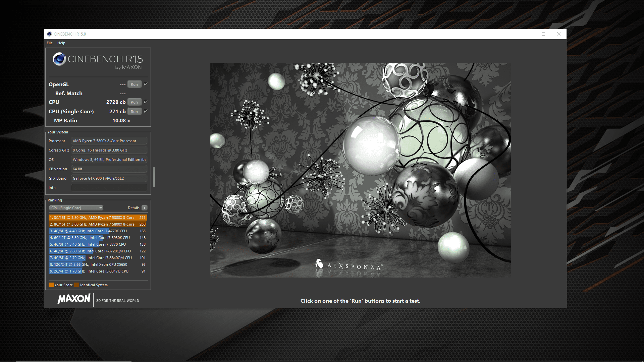This screenshot has height=362, width=644.
Task: Select the Intel Xeon CPU X5650 ranking row
Action: click(x=98, y=264)
